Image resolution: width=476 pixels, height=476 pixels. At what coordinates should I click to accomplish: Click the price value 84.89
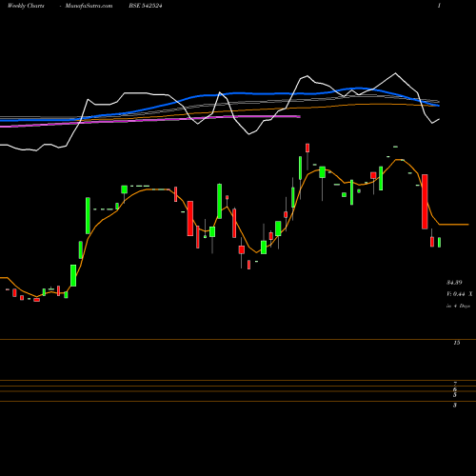[454, 282]
